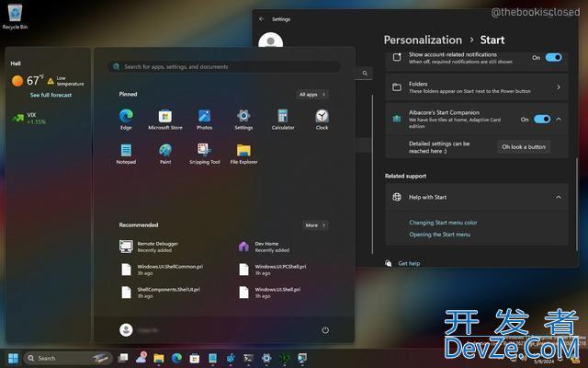
Task: Open Windows.UI.Shell.pri recommended file
Action: pos(269,293)
